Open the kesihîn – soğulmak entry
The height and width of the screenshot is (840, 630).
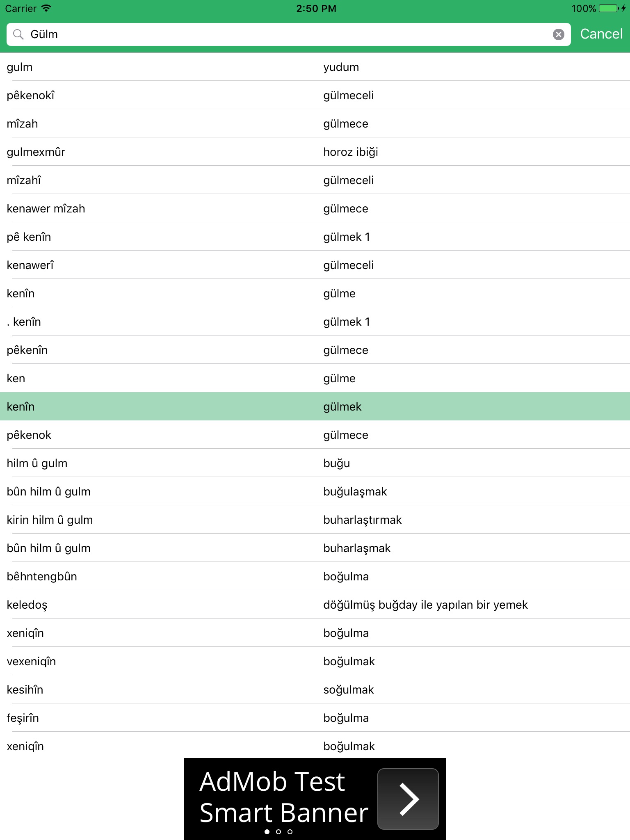(x=315, y=689)
